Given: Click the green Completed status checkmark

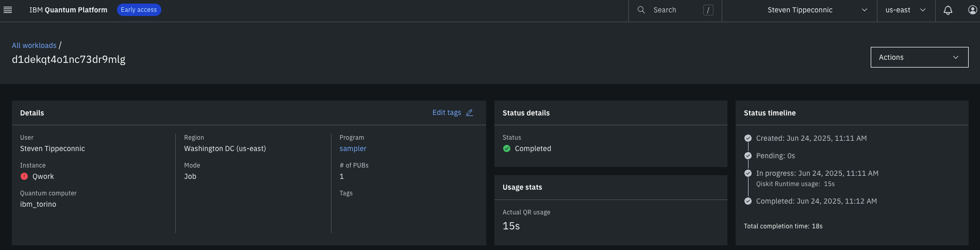Looking at the screenshot, I should coord(507,148).
